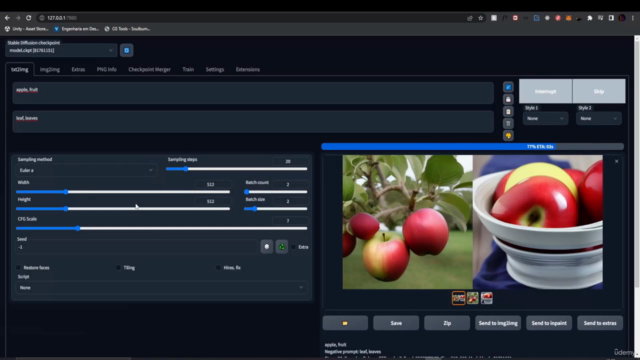Click the generation progress bar
This screenshot has height=360, width=640.
[x=472, y=147]
